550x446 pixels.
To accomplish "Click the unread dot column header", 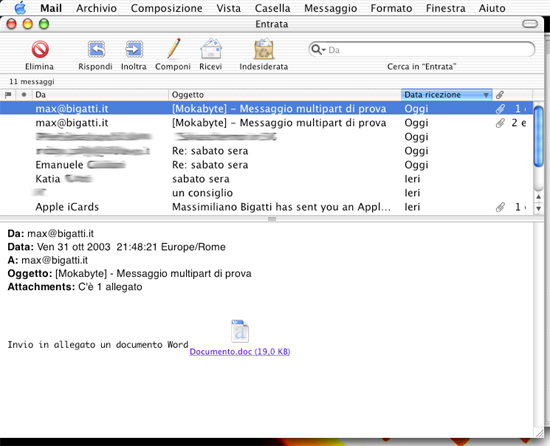I will coord(24,95).
